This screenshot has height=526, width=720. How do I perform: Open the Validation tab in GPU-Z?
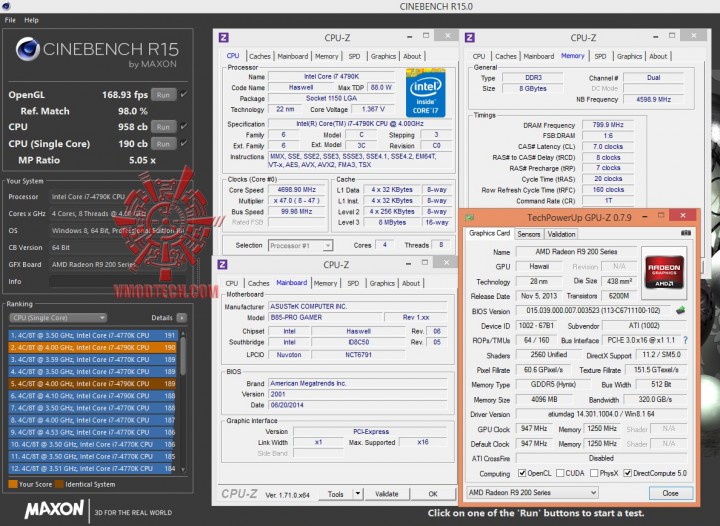point(561,234)
